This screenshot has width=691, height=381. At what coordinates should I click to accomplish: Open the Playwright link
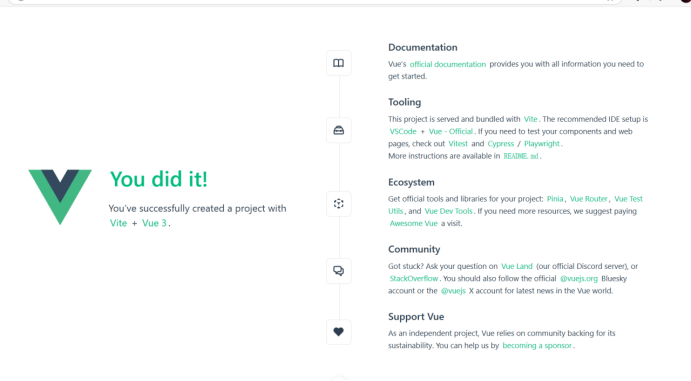click(x=542, y=144)
